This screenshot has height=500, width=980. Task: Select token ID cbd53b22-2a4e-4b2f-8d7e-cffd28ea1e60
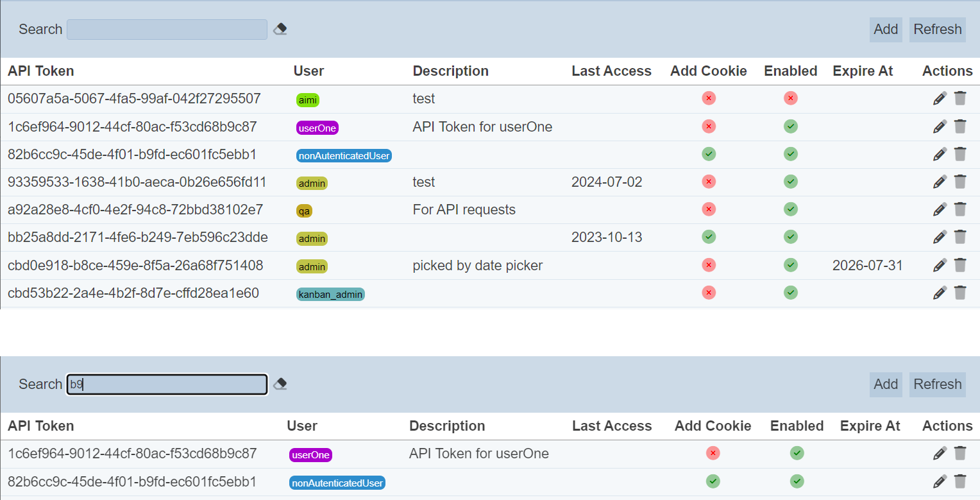[x=133, y=293]
